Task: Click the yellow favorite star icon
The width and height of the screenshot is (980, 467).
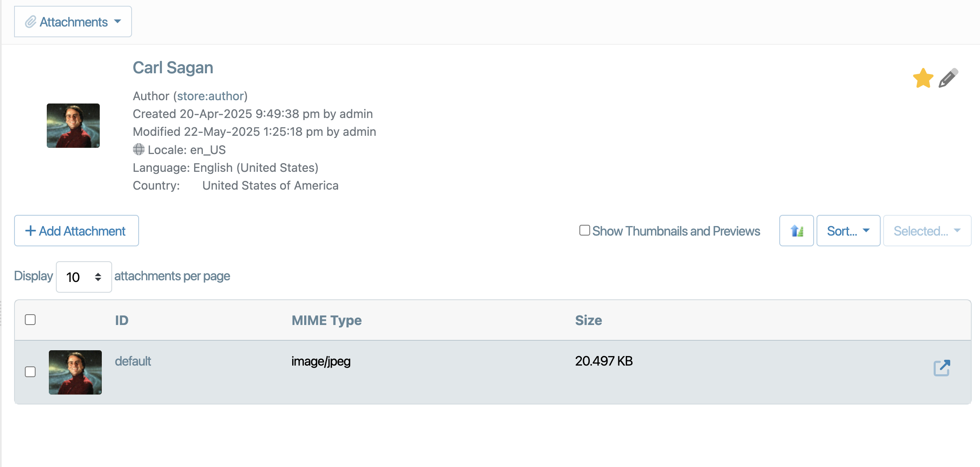Action: click(923, 78)
